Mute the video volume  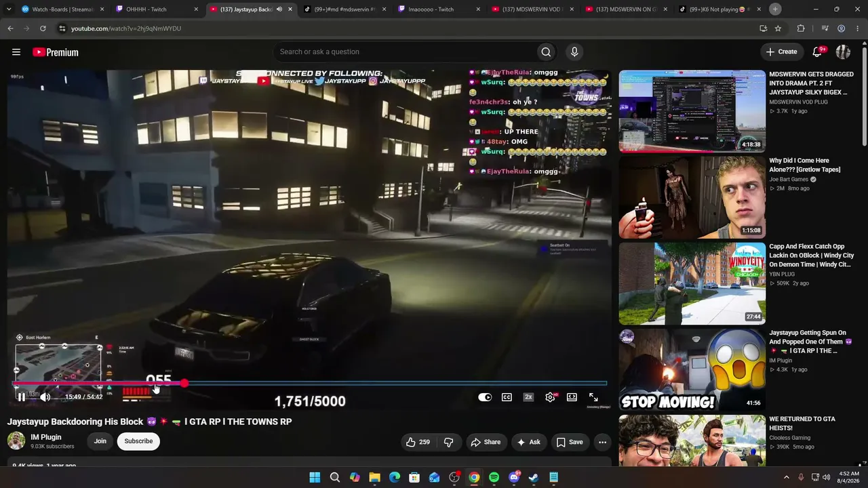pos(45,397)
